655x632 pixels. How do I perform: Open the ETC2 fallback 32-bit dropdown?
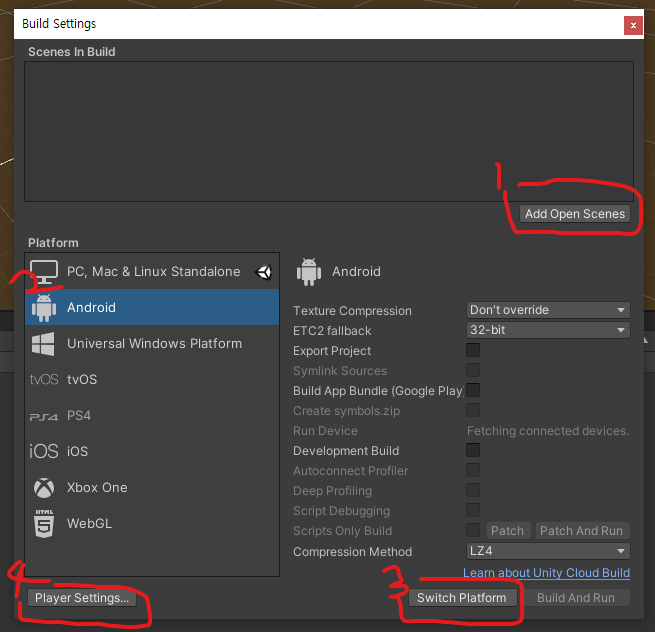point(548,330)
